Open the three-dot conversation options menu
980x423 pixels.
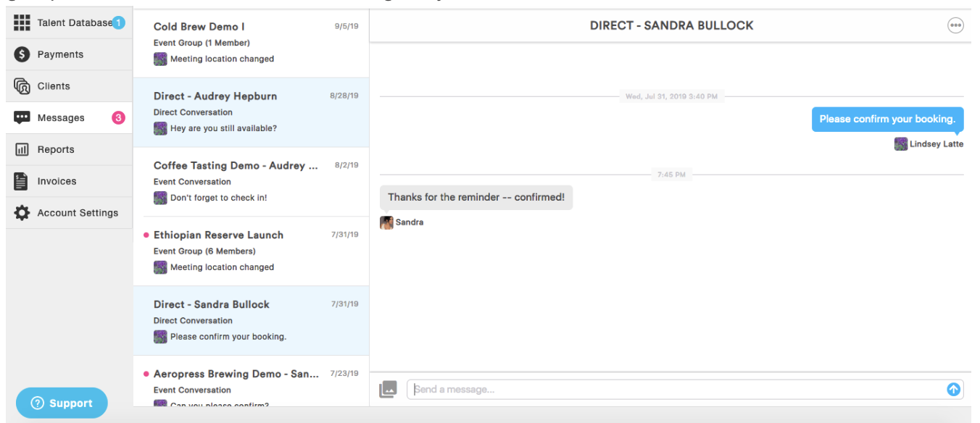coord(955,25)
